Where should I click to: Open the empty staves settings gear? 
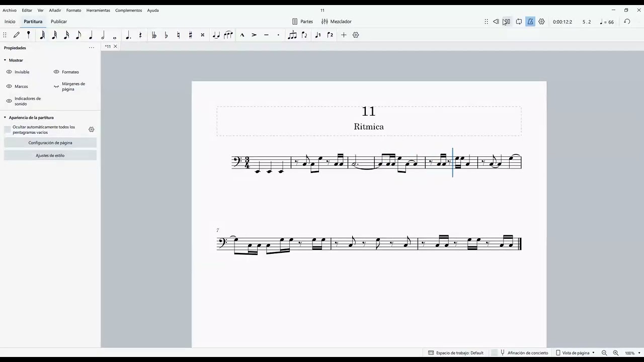point(91,130)
